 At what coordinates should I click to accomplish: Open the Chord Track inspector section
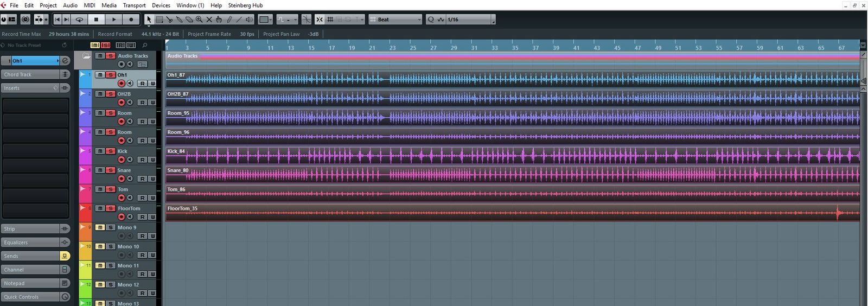coord(30,74)
